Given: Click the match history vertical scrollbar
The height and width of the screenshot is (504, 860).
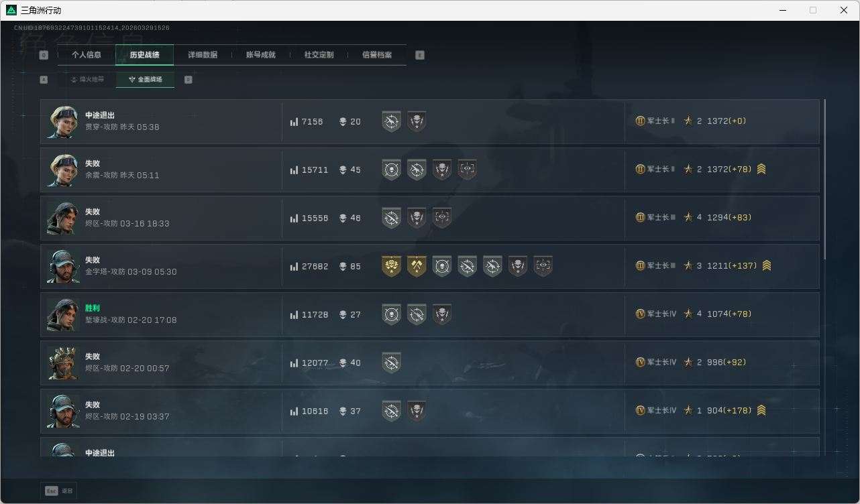Looking at the screenshot, I should (824, 180).
